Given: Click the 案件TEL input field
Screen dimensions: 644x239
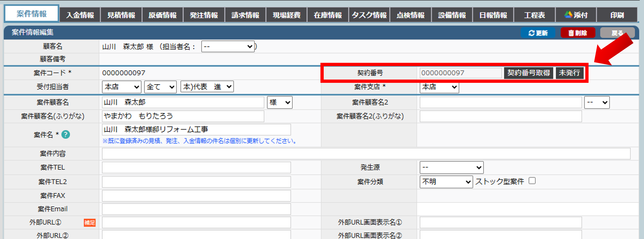Looking at the screenshot, I should pyautogui.click(x=196, y=167).
